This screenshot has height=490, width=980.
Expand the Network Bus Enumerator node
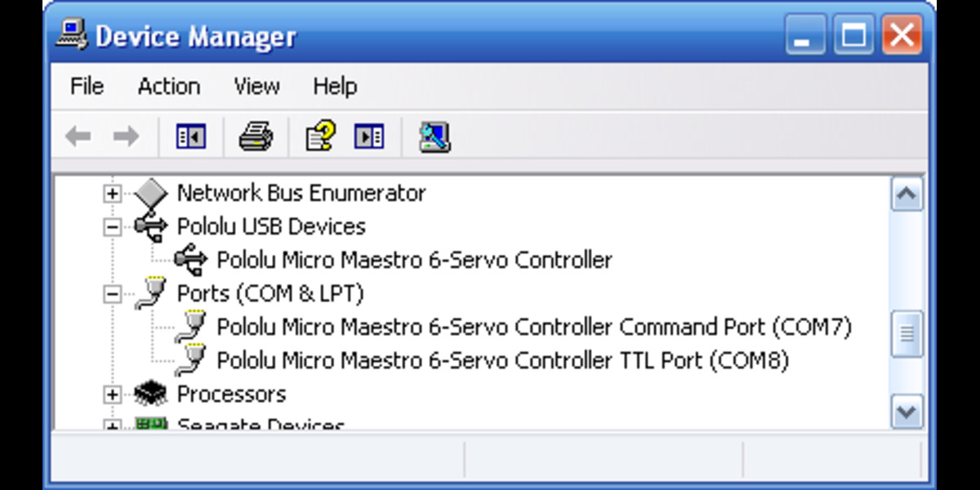pyautogui.click(x=111, y=193)
